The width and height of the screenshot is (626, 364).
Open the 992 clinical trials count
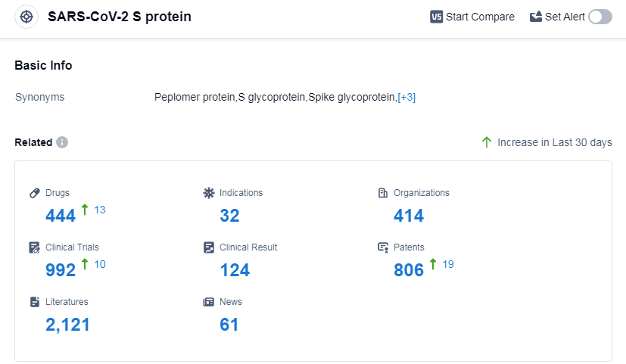click(61, 270)
